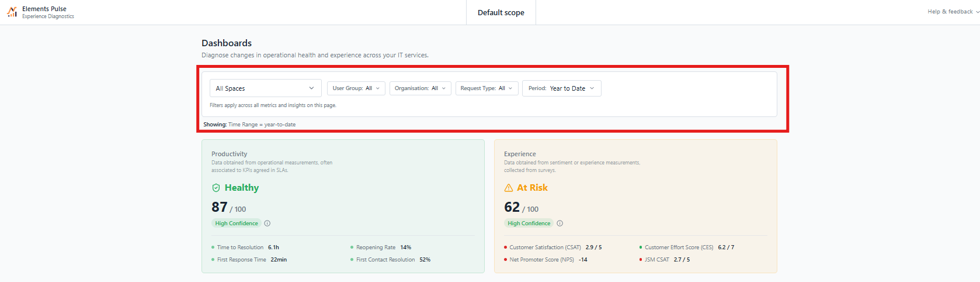
Task: Click the Productivity score 87
Action: 220,207
